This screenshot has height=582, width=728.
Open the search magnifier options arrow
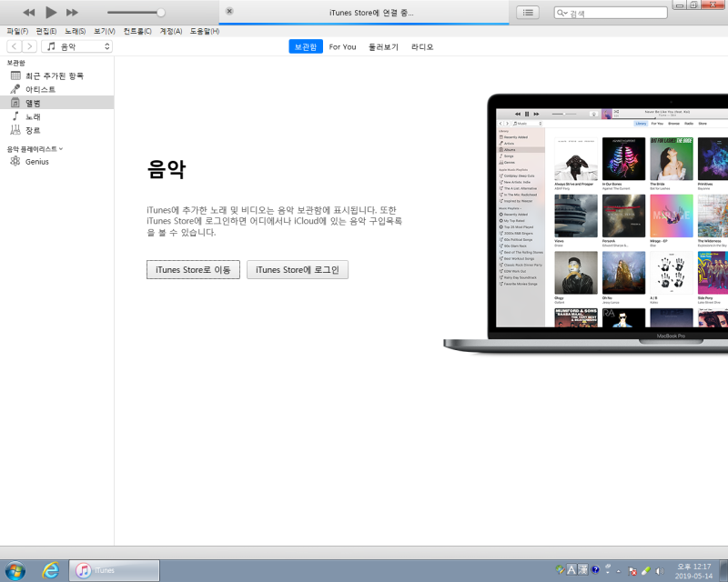click(x=562, y=13)
